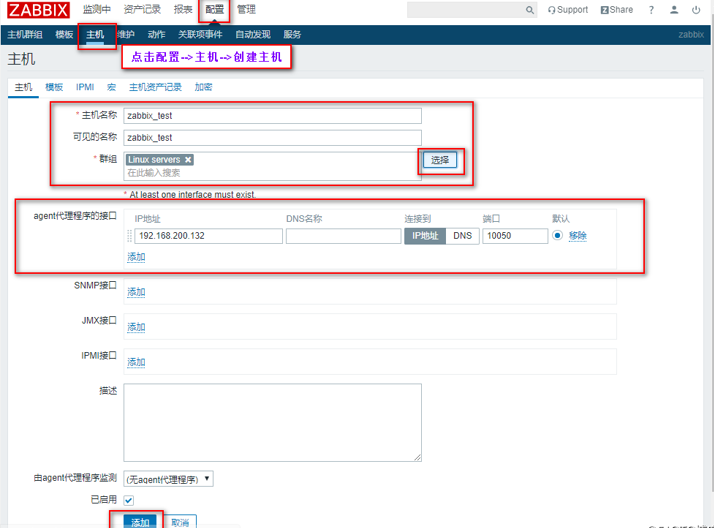Viewport: 714px width, 528px height.
Task: Click 添加 for SNMP接口
Action: coord(136,292)
